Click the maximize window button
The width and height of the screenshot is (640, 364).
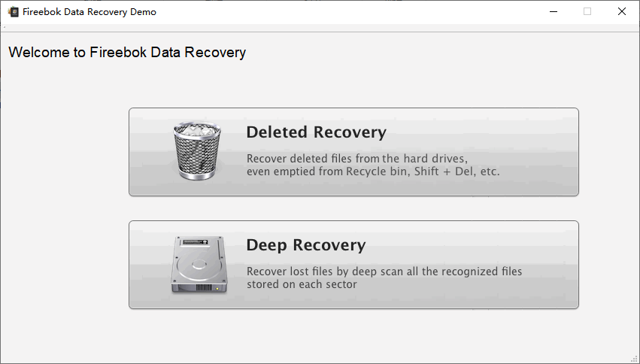(587, 12)
